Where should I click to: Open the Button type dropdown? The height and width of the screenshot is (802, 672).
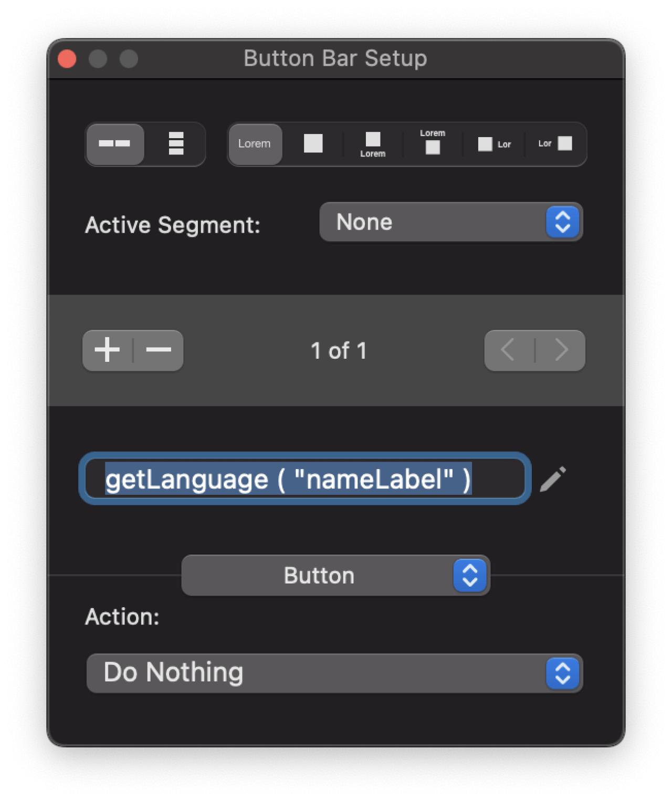(335, 576)
